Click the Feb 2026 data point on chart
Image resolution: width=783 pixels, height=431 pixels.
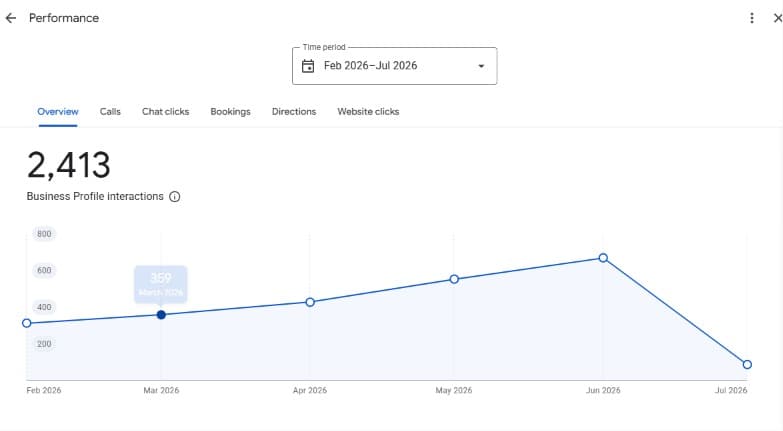point(27,323)
